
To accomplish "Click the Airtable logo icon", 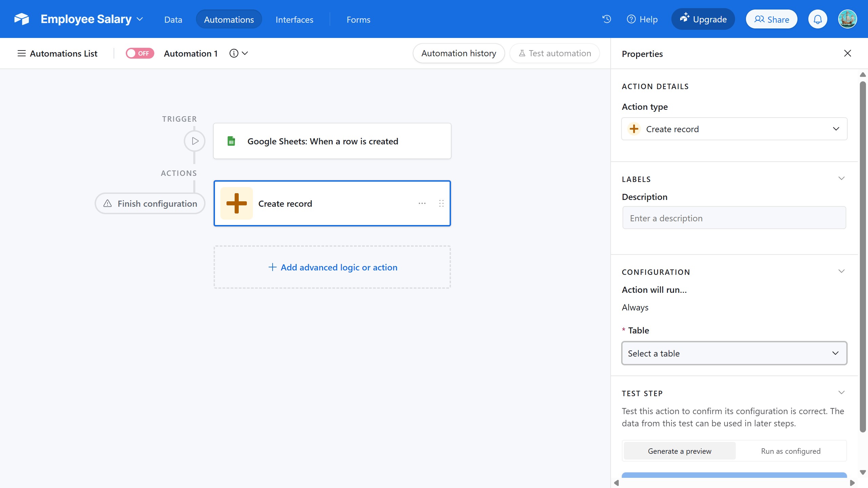I will (x=22, y=19).
